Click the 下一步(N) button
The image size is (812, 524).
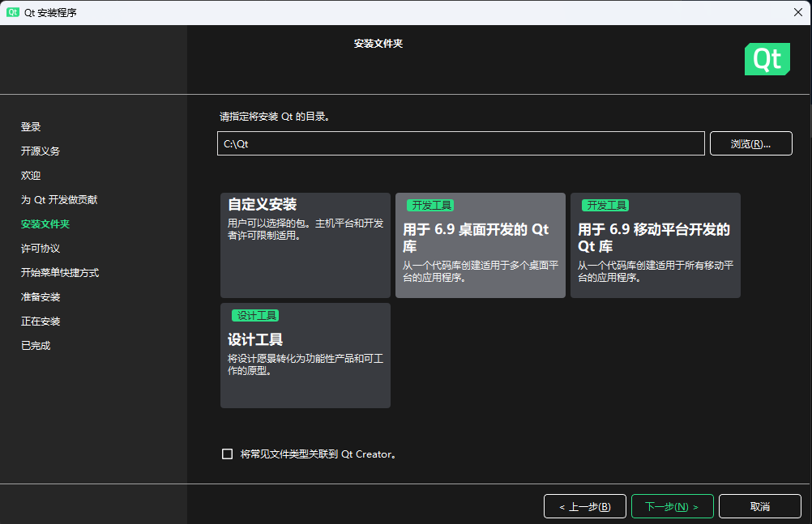tap(673, 505)
